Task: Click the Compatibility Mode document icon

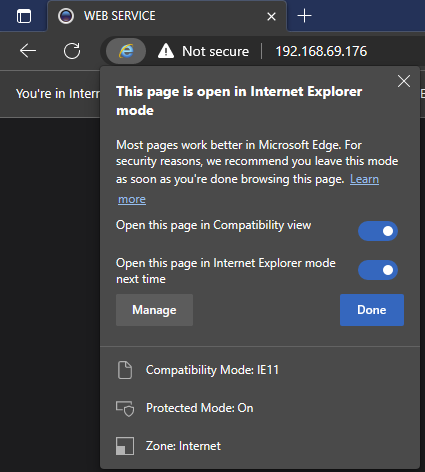Action: pos(125,370)
